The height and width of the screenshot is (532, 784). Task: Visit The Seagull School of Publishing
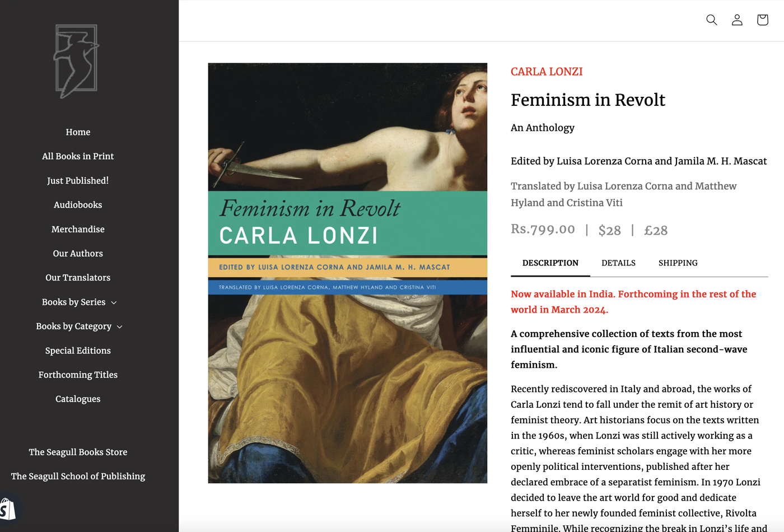coord(78,476)
